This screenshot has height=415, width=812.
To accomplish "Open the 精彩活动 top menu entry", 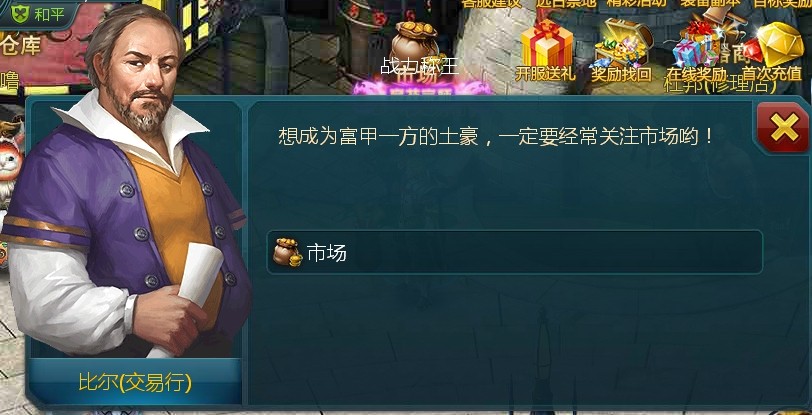I will [x=638, y=3].
